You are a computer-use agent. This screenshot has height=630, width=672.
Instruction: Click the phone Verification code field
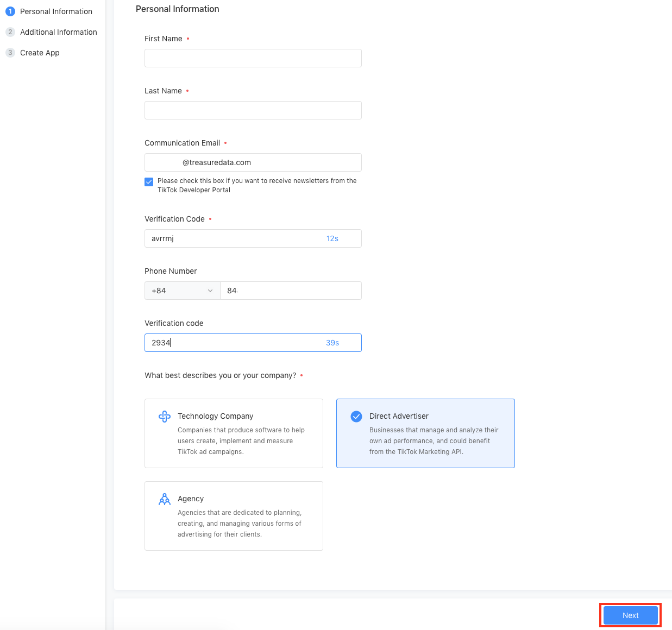tap(239, 343)
